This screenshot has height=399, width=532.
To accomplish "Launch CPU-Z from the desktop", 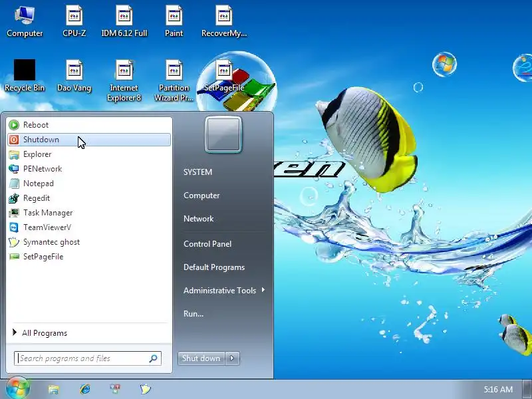I will (74, 21).
